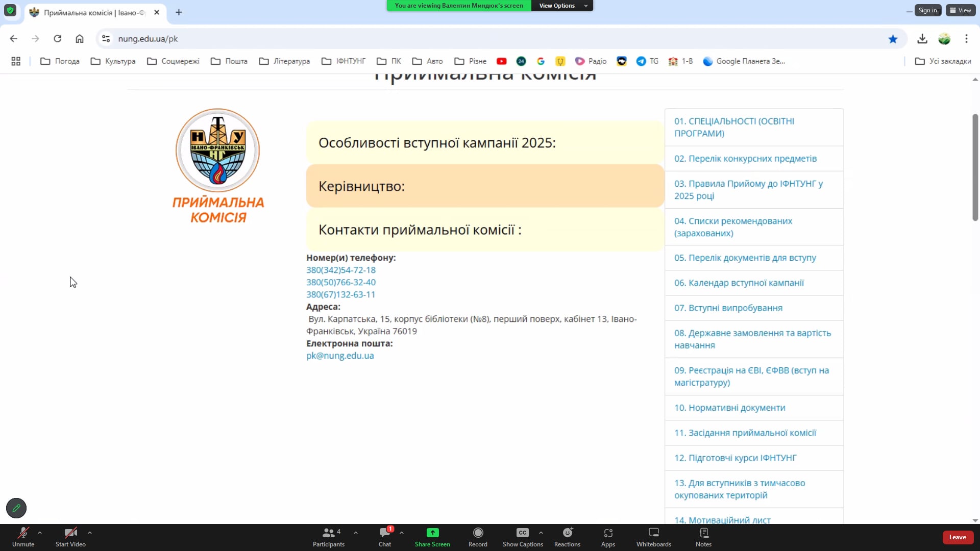Open Усі закладки folder
Viewport: 980px width, 551px height.
point(943,61)
